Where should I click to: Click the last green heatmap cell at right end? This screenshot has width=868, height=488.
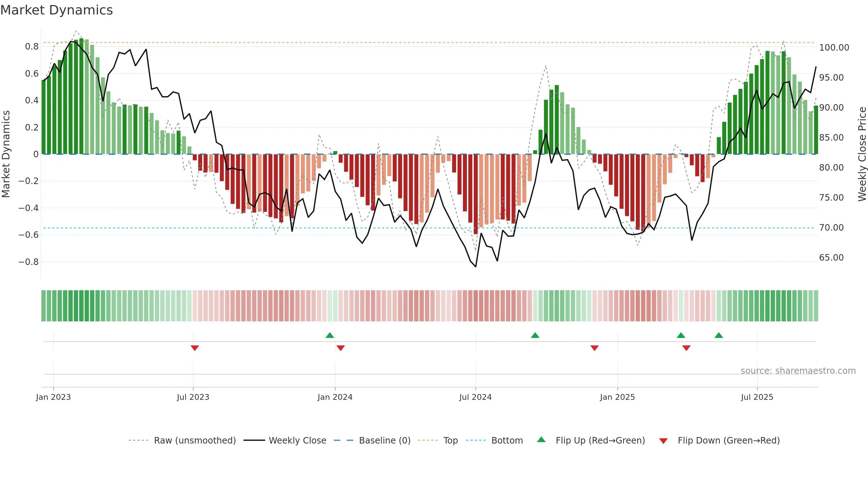coord(816,306)
